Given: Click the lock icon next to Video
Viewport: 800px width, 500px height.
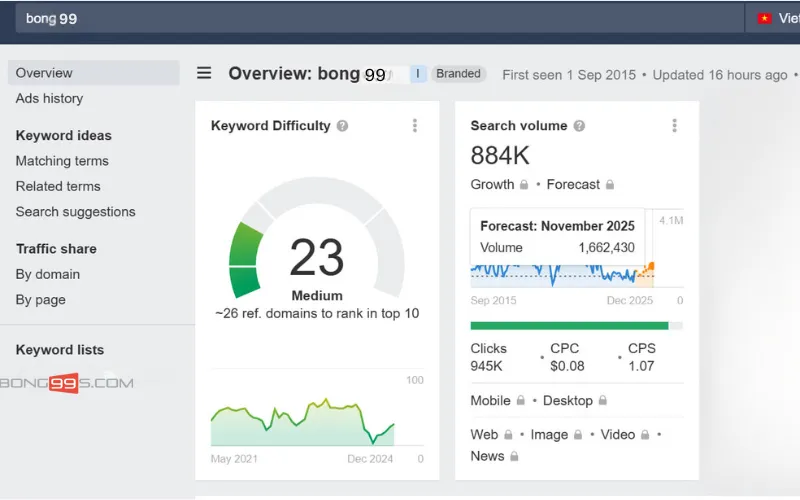Looking at the screenshot, I should click(645, 435).
